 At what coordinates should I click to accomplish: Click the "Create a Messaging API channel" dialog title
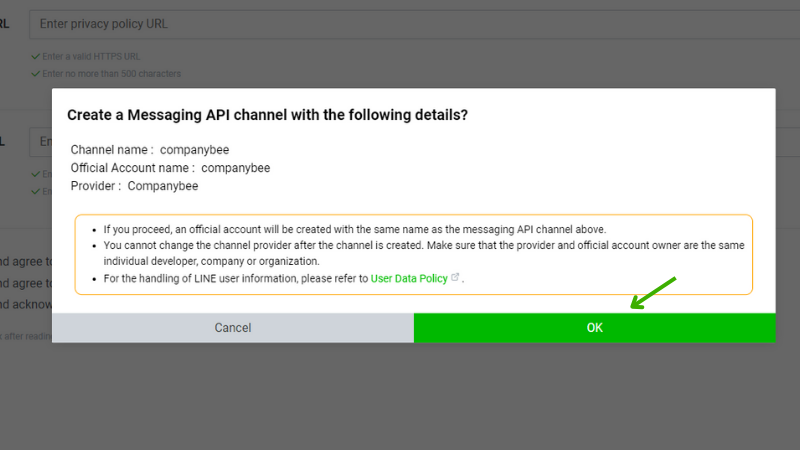point(267,115)
